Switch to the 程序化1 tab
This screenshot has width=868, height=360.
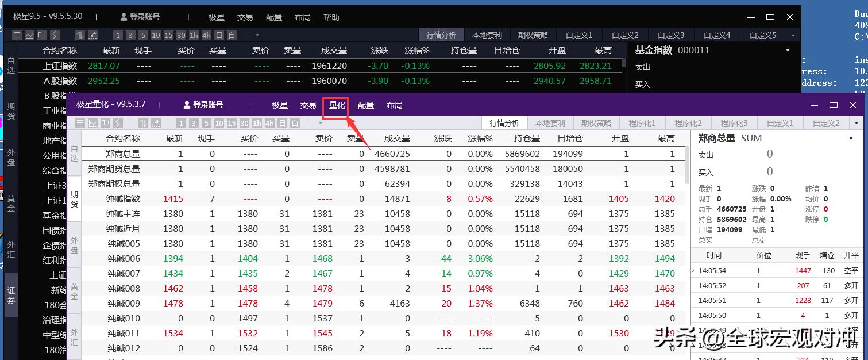[642, 123]
